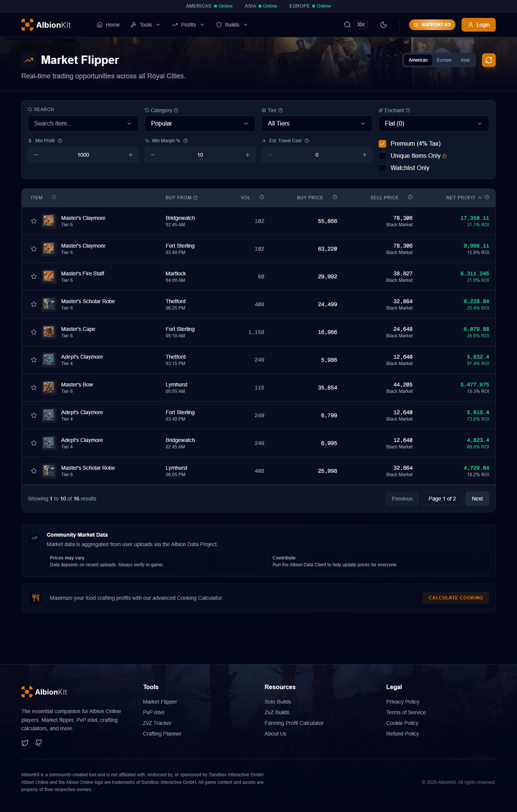This screenshot has height=812, width=517.
Task: Open ZvZ Tracker footer link
Action: click(x=157, y=723)
